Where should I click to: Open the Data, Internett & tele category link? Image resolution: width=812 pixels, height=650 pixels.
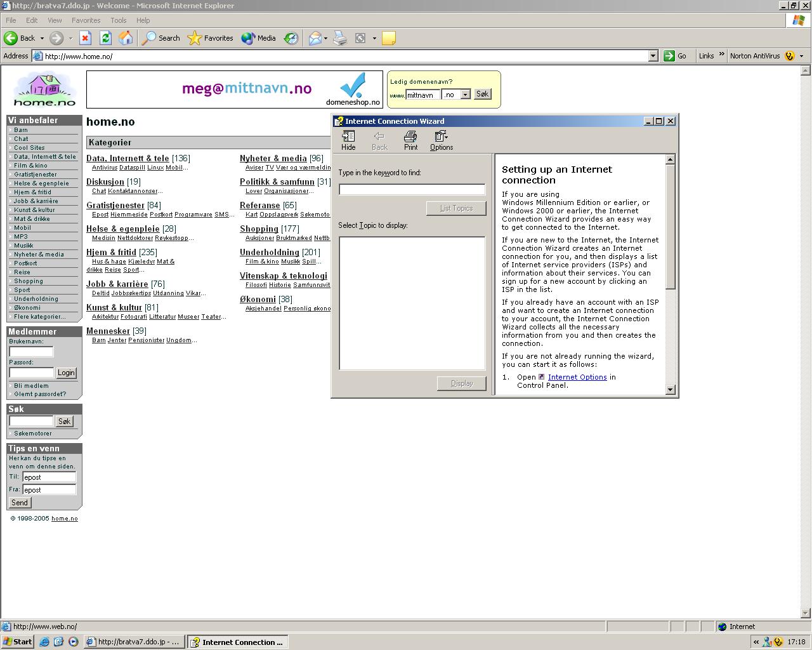(128, 159)
